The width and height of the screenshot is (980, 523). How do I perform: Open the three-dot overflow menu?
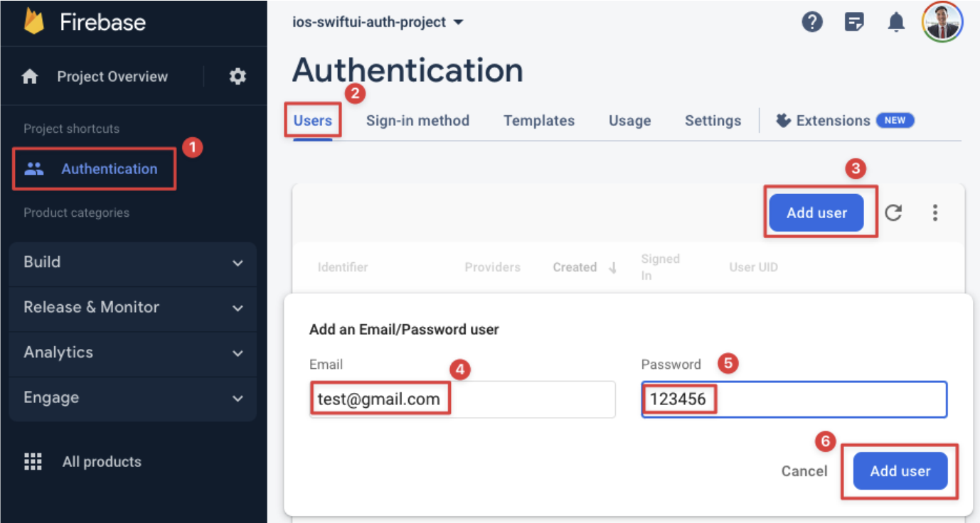[935, 212]
